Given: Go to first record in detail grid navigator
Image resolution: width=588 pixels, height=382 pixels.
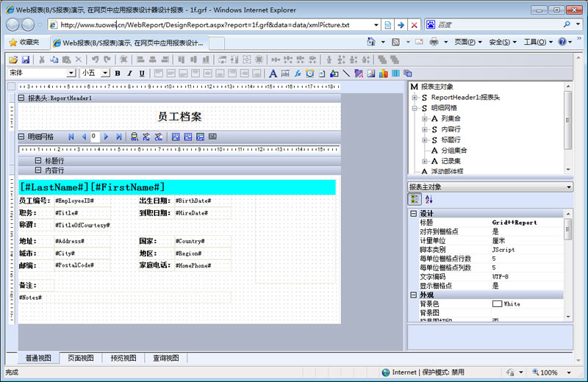Looking at the screenshot, I should coord(71,137).
